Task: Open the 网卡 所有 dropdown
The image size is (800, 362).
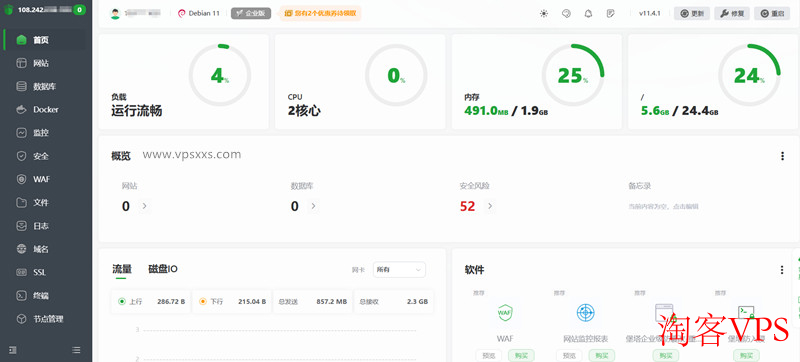Action: coord(399,270)
